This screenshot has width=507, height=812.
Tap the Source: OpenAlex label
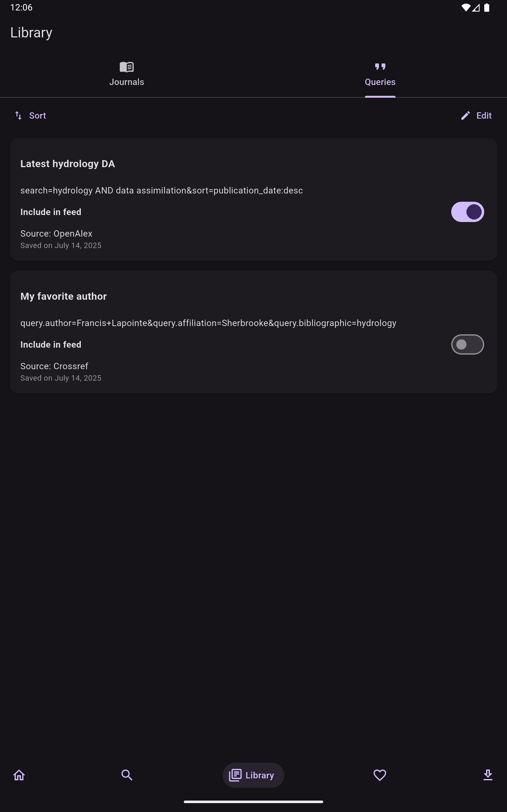pos(56,233)
